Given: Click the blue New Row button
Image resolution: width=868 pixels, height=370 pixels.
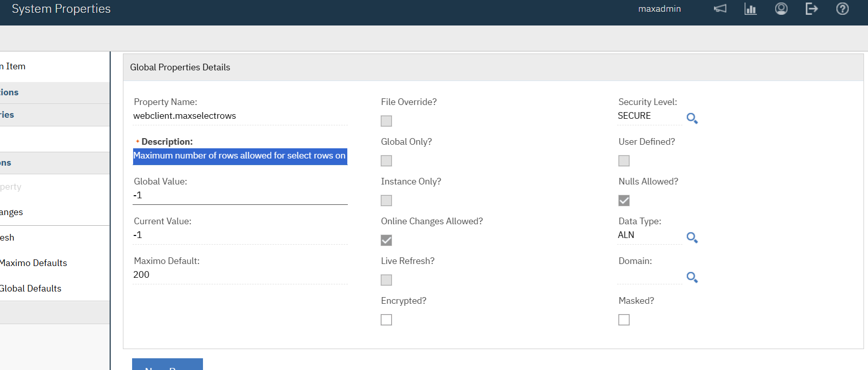Looking at the screenshot, I should (x=167, y=365).
